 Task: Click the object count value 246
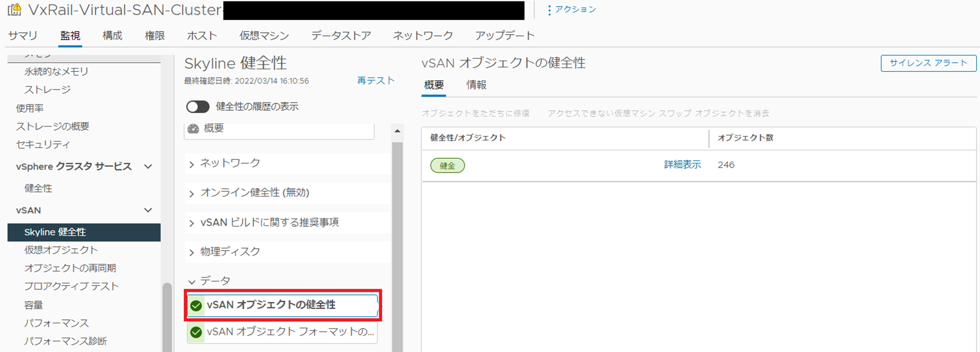pyautogui.click(x=726, y=165)
